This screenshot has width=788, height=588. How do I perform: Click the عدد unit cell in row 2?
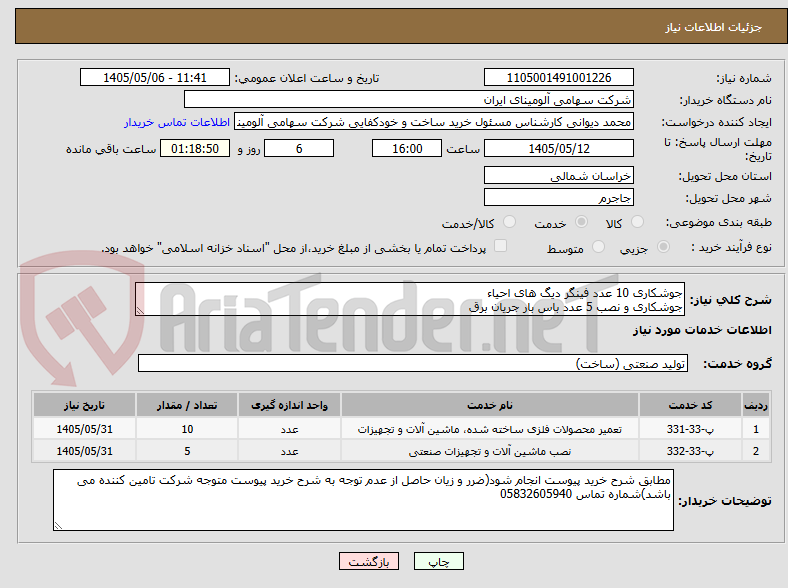pyautogui.click(x=289, y=451)
